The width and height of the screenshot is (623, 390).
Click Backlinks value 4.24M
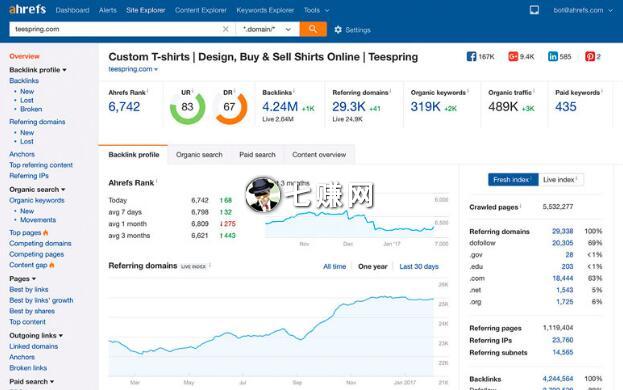[280, 106]
